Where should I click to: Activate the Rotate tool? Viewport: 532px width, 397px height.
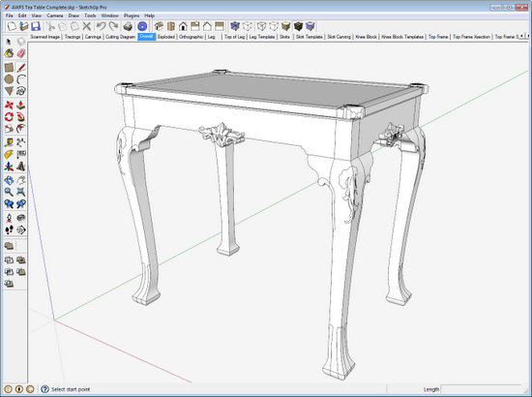(x=9, y=117)
